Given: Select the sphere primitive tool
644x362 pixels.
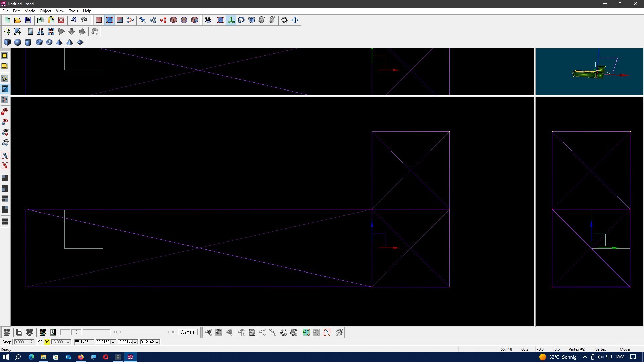Looking at the screenshot, I should click(x=18, y=42).
